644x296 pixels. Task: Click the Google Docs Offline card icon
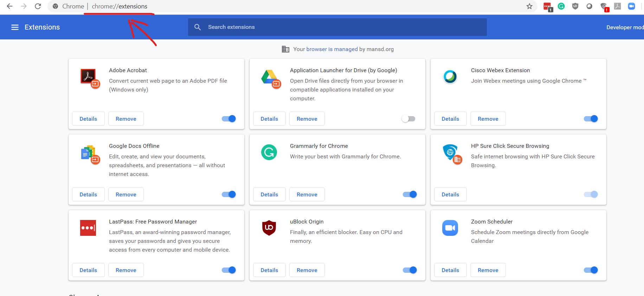pos(90,155)
